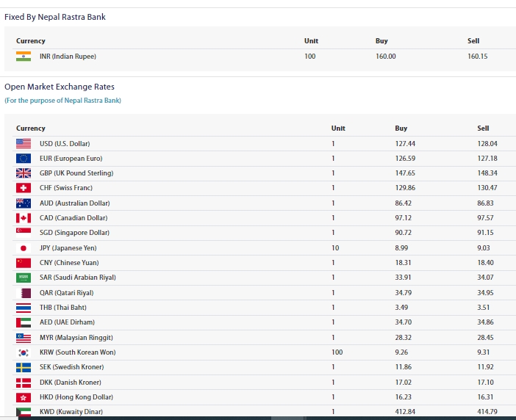Click the Swiss flag icon for CHF
Screen dimensions: 516x420
click(x=24, y=188)
